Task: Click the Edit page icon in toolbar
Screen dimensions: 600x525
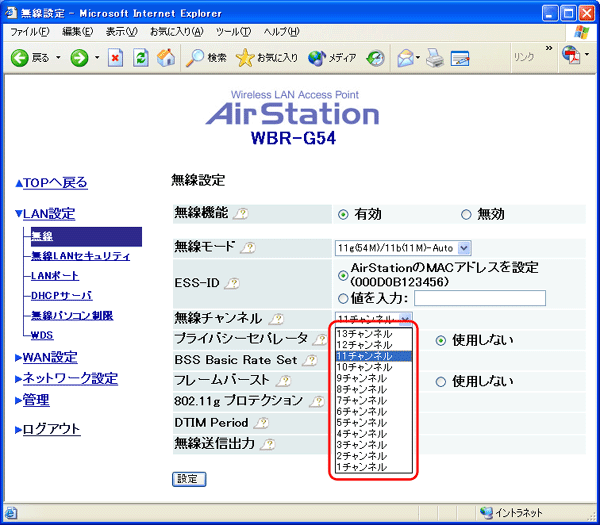Action: 460,59
